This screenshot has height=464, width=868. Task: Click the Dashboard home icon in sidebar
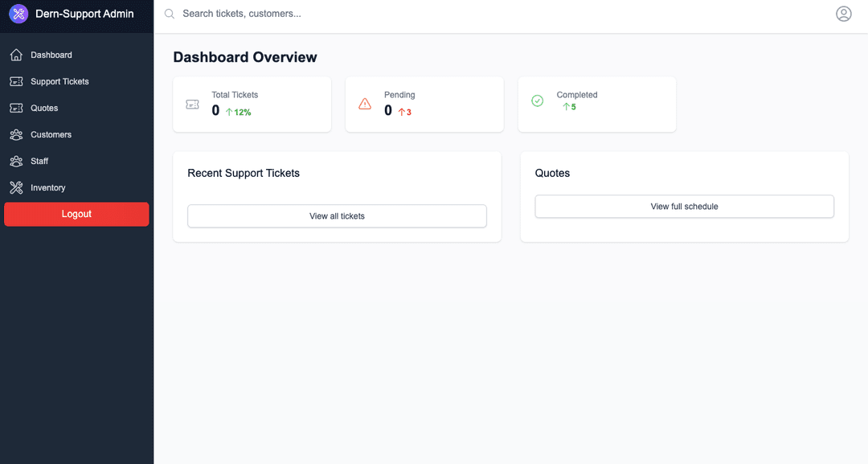16,55
